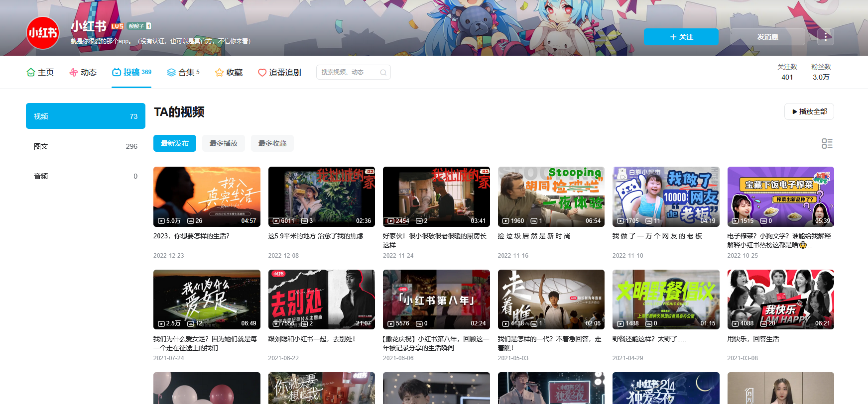Sort by 最新发布
Viewport: 868px width, 404px height.
tap(175, 143)
